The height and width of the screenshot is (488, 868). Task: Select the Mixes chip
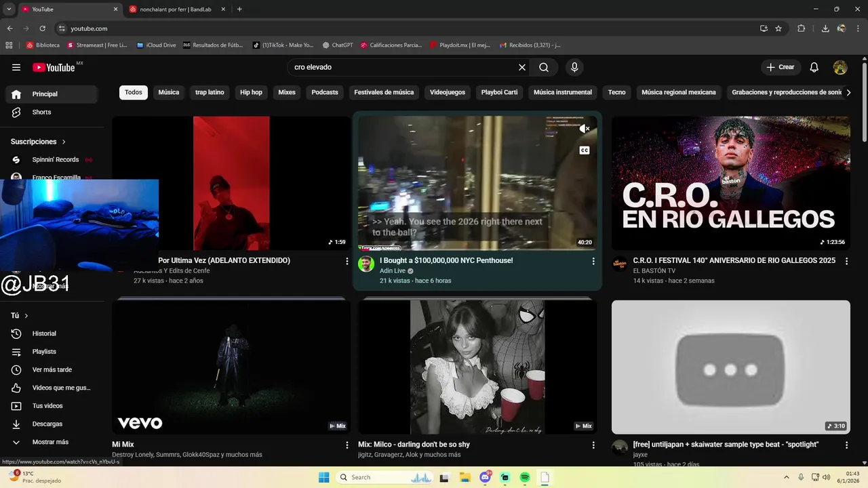pos(287,92)
